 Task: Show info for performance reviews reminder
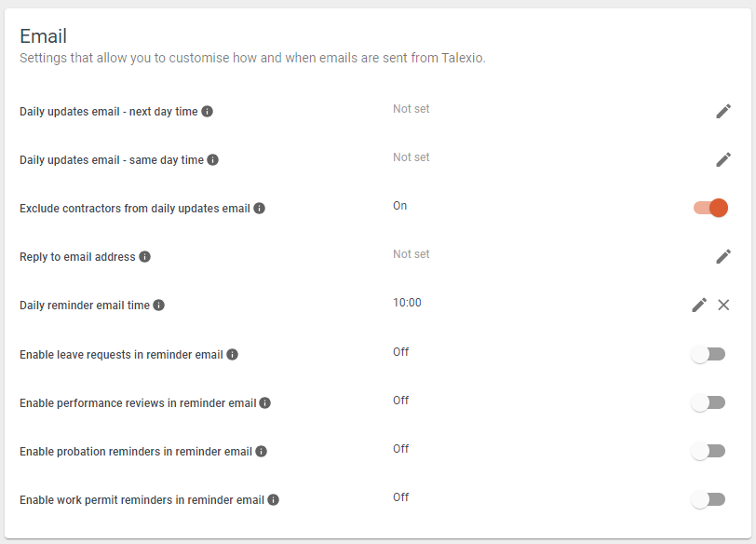pos(264,402)
